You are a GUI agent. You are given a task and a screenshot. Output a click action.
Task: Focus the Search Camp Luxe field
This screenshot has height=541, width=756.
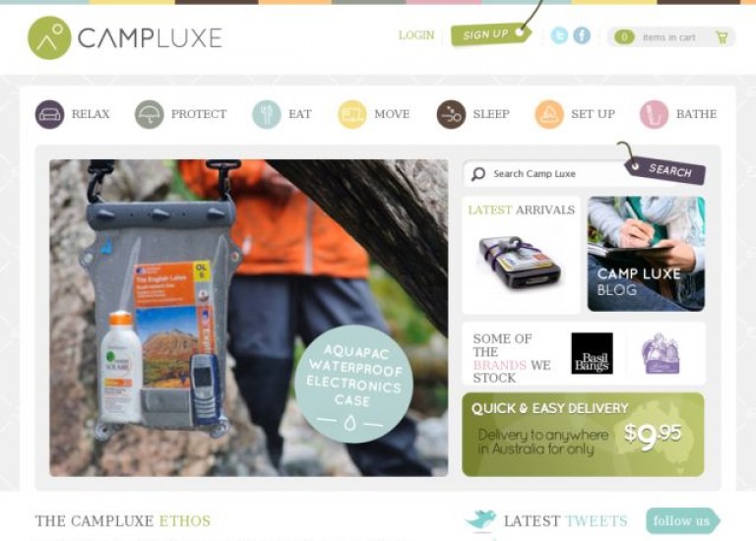click(544, 174)
